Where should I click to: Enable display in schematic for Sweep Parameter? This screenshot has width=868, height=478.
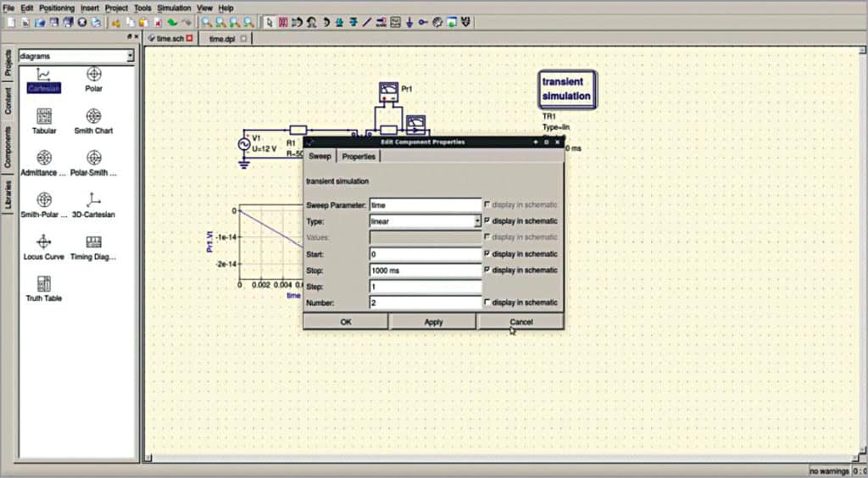tap(487, 205)
